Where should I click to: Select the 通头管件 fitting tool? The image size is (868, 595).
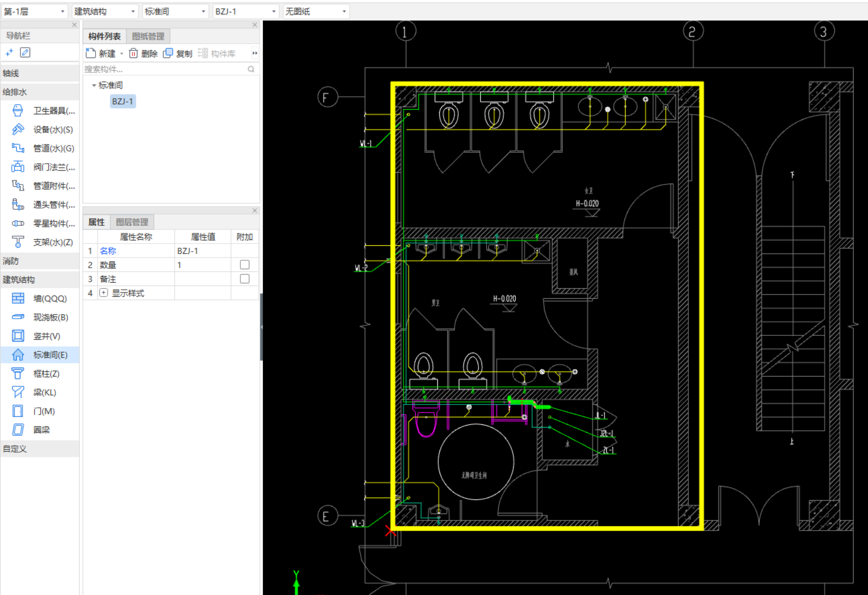coord(40,204)
